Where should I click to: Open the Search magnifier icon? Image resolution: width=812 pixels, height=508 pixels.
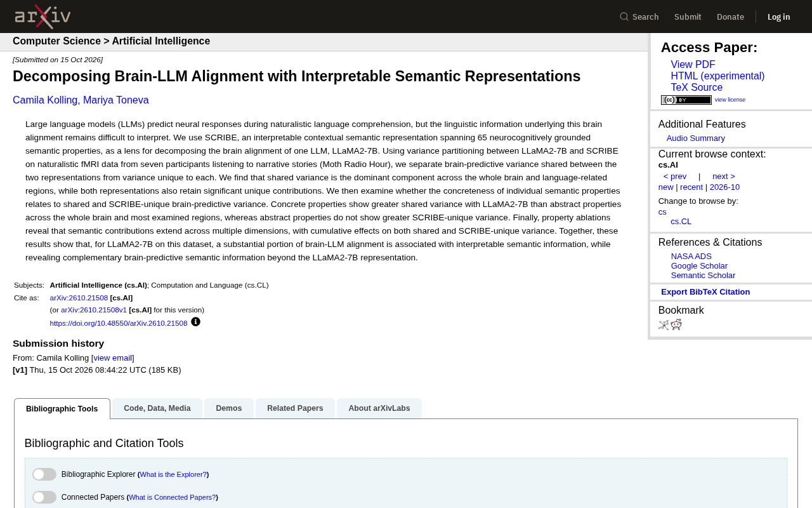click(x=624, y=17)
